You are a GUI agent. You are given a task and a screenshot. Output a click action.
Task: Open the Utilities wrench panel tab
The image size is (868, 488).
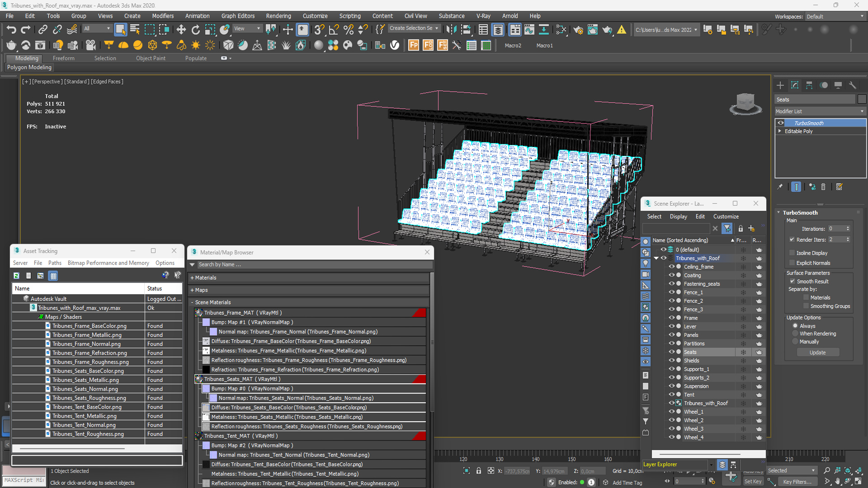coord(853,85)
